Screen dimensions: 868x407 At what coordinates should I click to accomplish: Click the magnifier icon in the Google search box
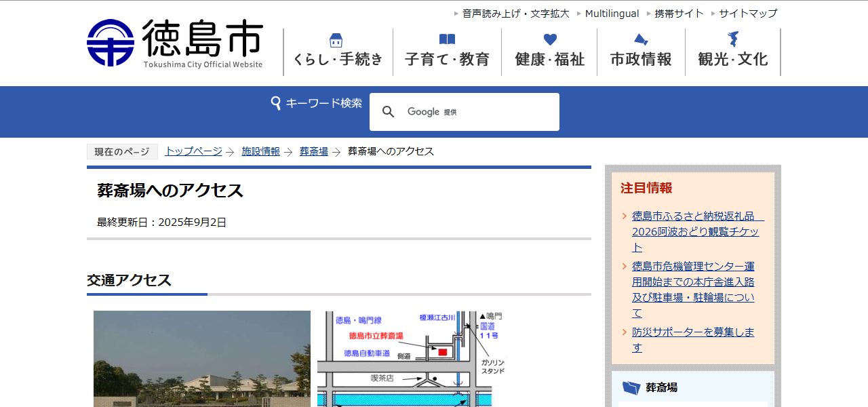pos(389,112)
